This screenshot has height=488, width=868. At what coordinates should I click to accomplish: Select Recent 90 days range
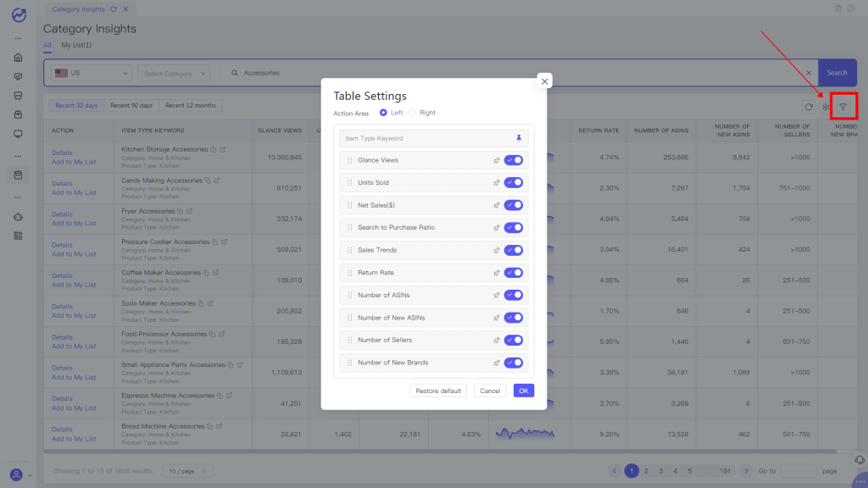tap(131, 106)
